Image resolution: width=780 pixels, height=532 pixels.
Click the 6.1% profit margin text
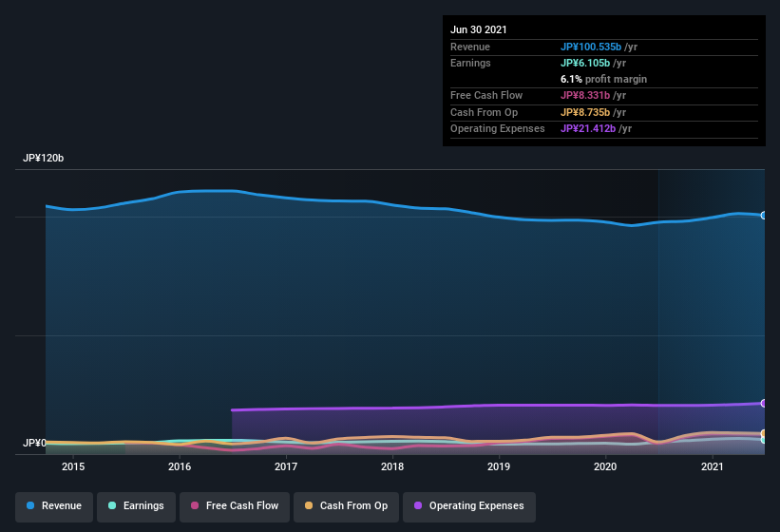tap(604, 79)
